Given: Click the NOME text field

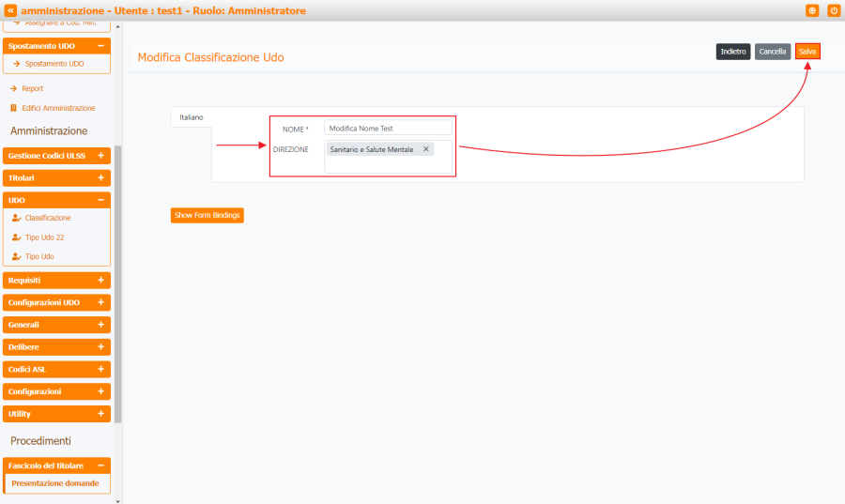Looking at the screenshot, I should click(x=388, y=128).
